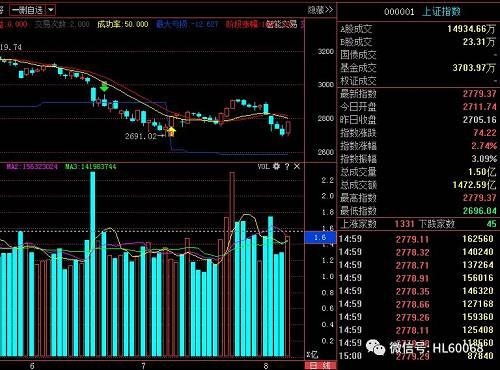Select the tick row with volume 127168
The height and width of the screenshot is (370, 500).
pyautogui.click(x=416, y=304)
